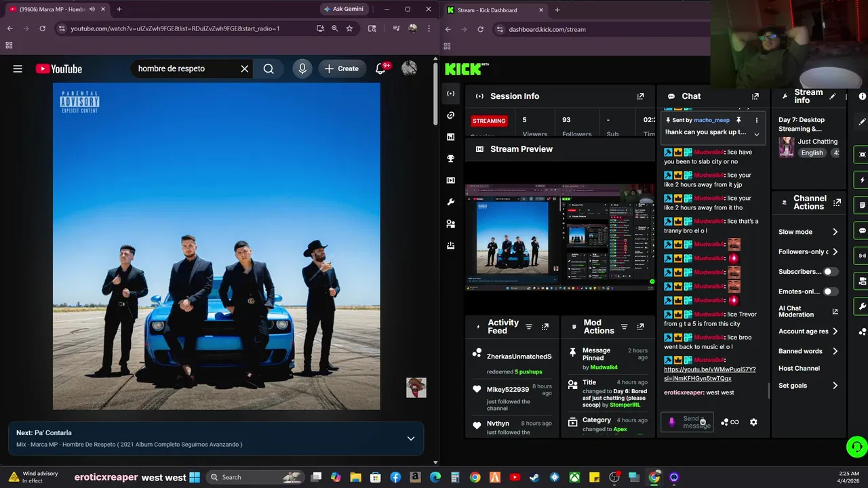This screenshot has width=868, height=488.
Task: Edit Stream info with pencil icon
Action: [x=833, y=96]
